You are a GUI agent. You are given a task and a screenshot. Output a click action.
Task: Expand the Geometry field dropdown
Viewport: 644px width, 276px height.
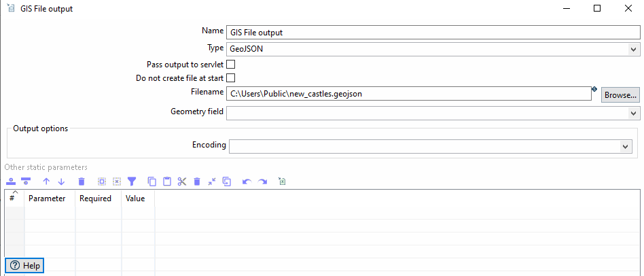632,113
